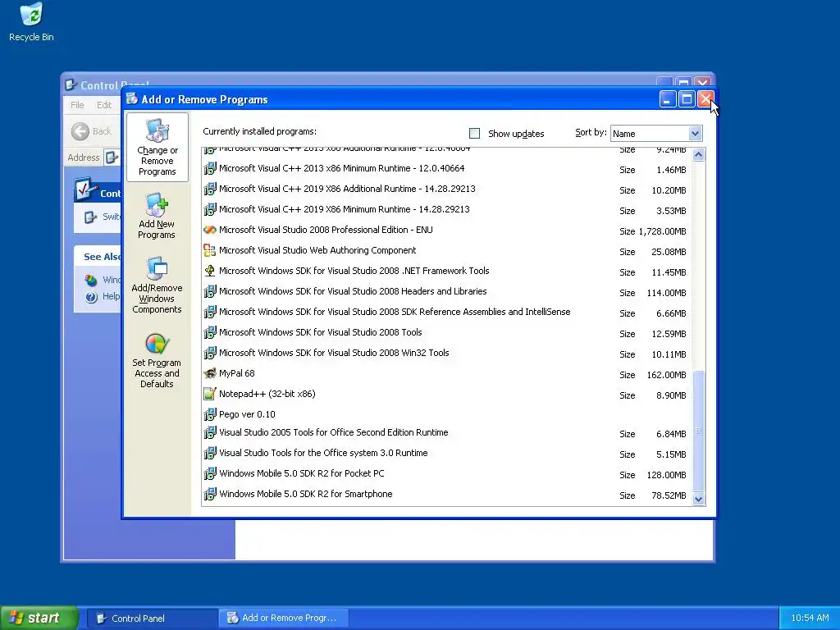Select Windows Mobile 5.0 SDK R2 for Pocket PC
The width and height of the screenshot is (840, 630).
pos(302,473)
